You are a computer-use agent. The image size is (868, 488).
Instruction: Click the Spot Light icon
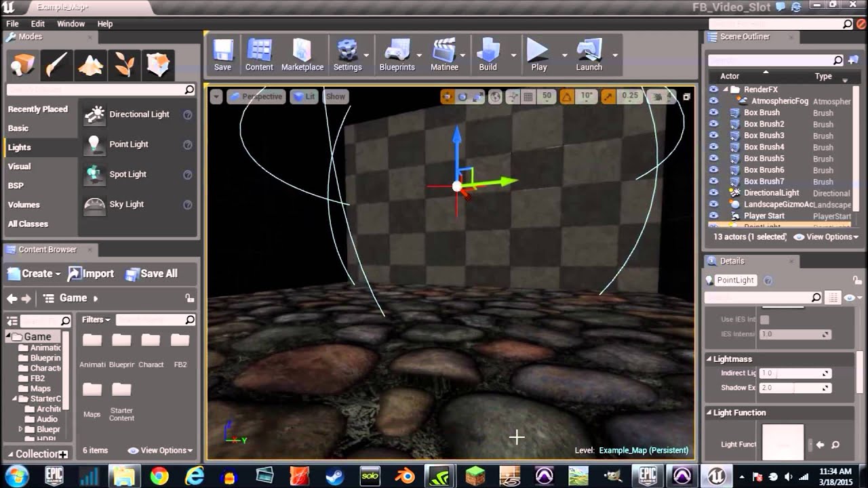pyautogui.click(x=94, y=174)
